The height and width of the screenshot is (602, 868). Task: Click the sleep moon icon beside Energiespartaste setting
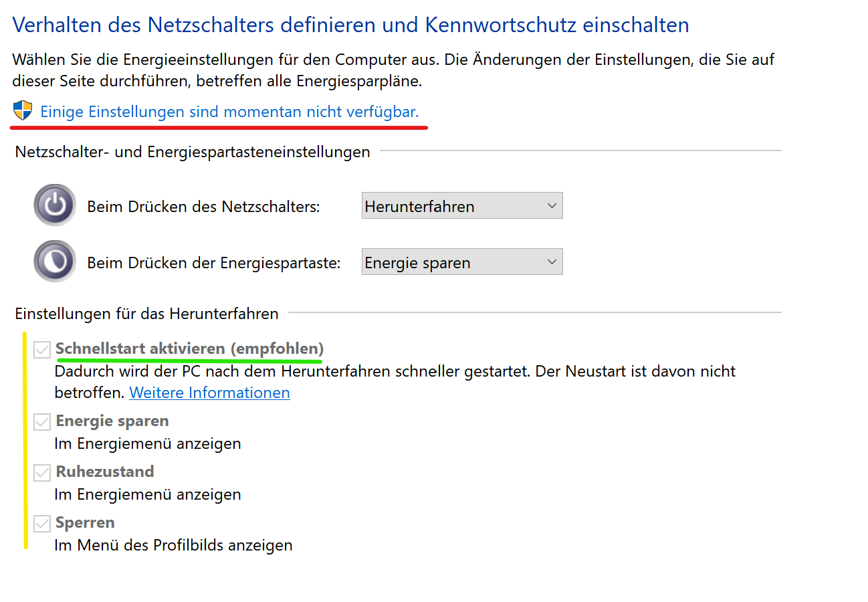pyautogui.click(x=54, y=261)
